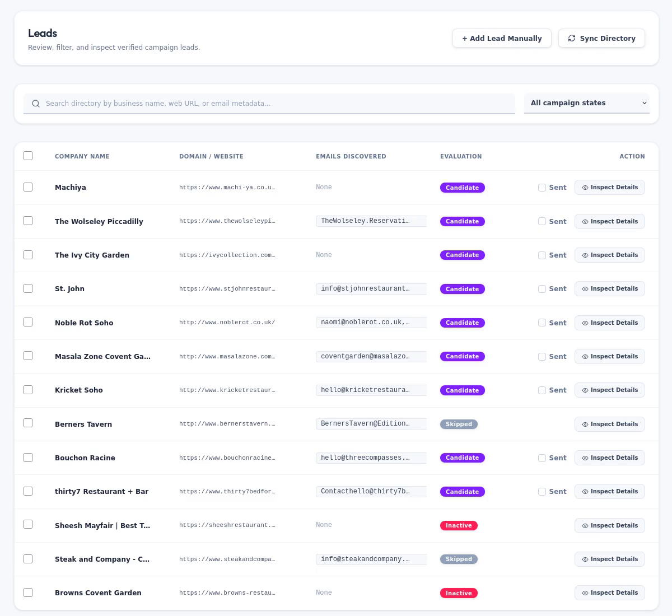Inspect details for Masala Zone Covent Garden
Image resolution: width=672 pixels, height=616 pixels.
(610, 356)
